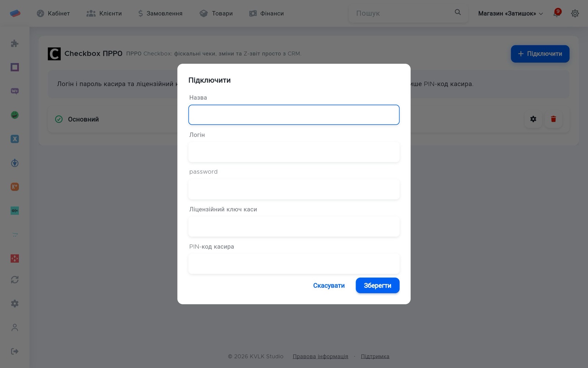Click the search magnifier icon
This screenshot has height=368, width=588.
coord(458,13)
